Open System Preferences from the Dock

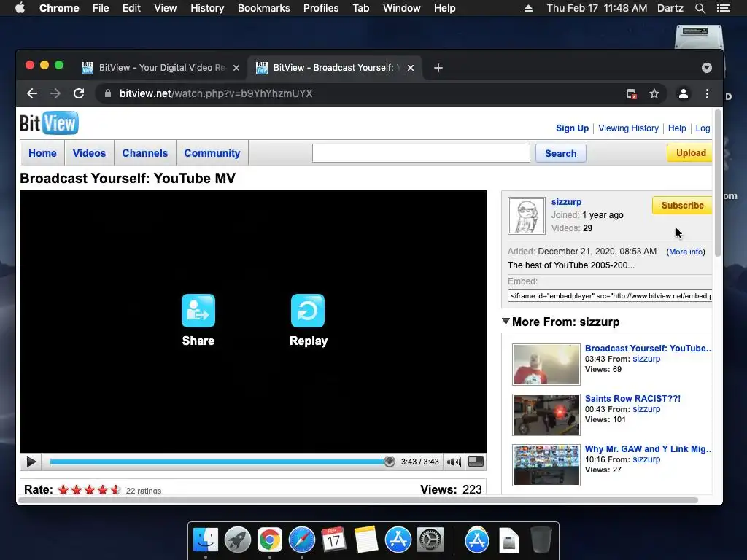point(430,540)
